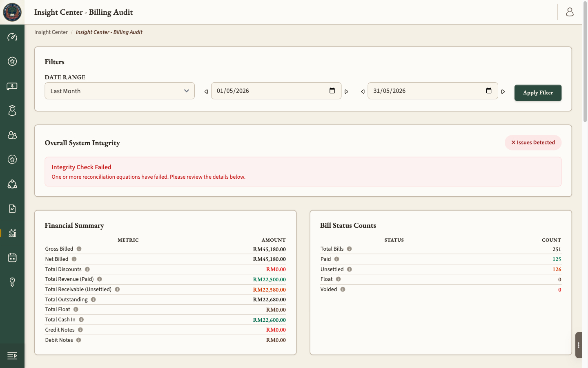Image resolution: width=588 pixels, height=368 pixels.
Task: Select the Total Receivable amount RM22,580.00
Action: (269, 290)
